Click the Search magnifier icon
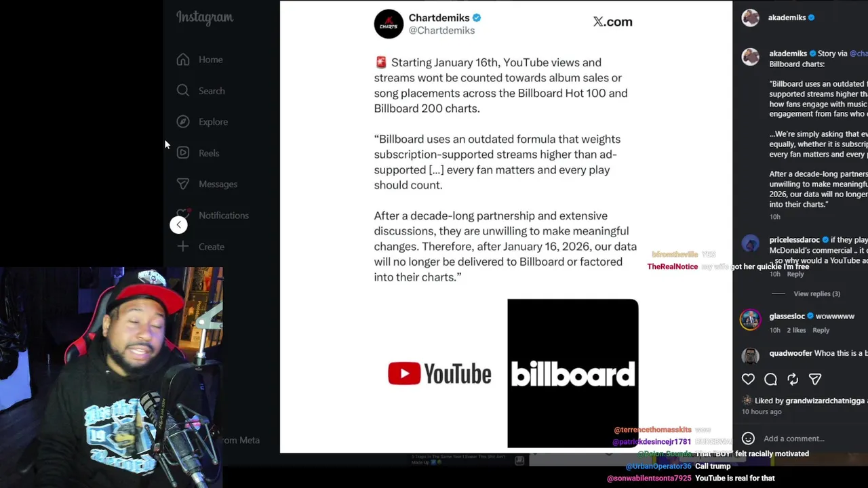 click(x=183, y=91)
